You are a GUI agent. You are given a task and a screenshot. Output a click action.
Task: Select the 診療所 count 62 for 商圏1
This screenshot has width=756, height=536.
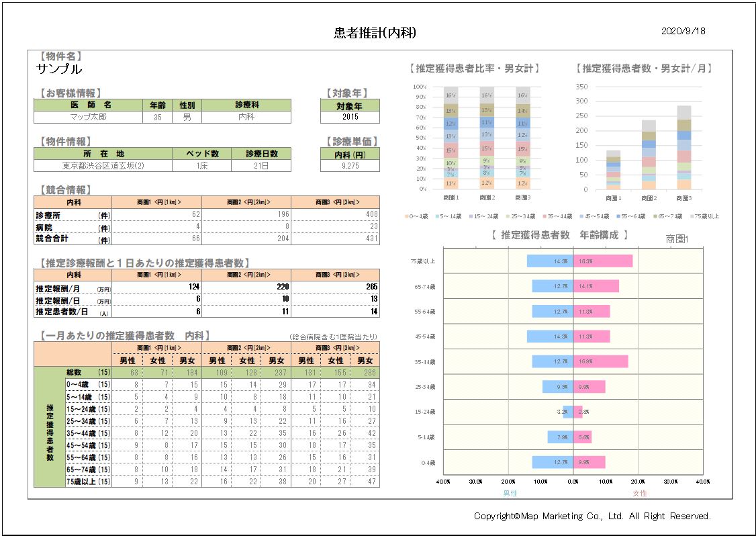195,214
